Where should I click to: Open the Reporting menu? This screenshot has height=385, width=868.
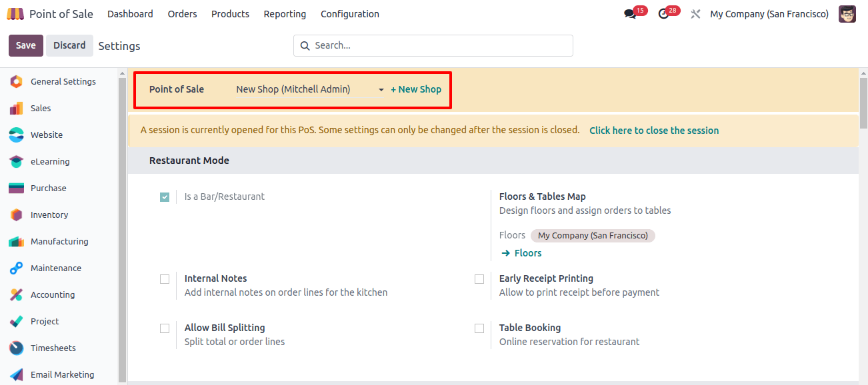tap(285, 14)
